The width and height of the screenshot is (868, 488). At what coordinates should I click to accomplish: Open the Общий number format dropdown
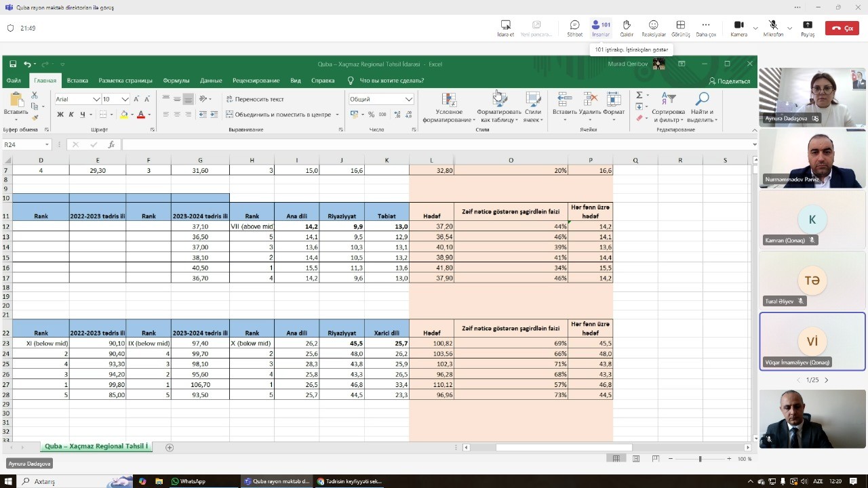[408, 99]
